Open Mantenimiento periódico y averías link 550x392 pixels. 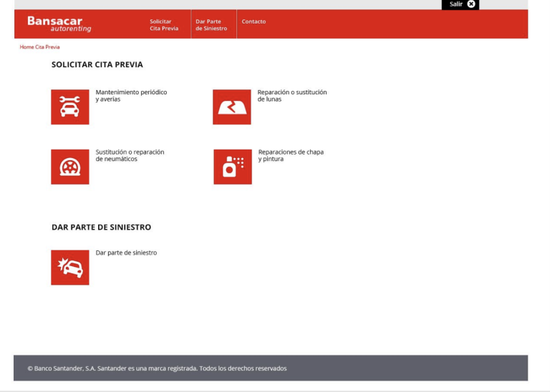tap(131, 96)
